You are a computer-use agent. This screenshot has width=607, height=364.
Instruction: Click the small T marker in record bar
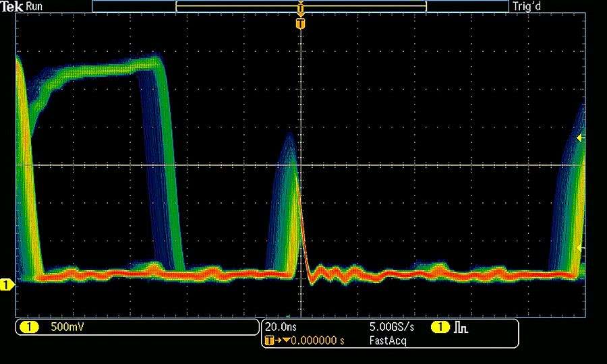(301, 6)
